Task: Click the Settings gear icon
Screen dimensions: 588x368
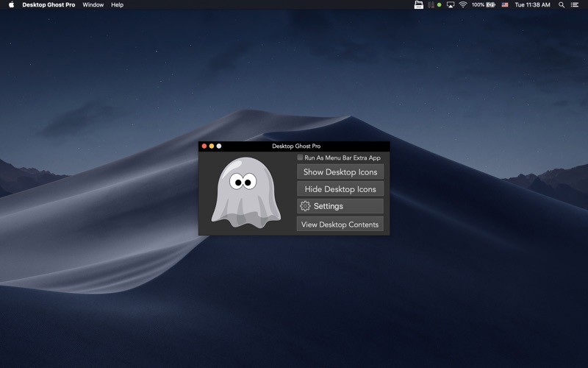Action: (305, 206)
